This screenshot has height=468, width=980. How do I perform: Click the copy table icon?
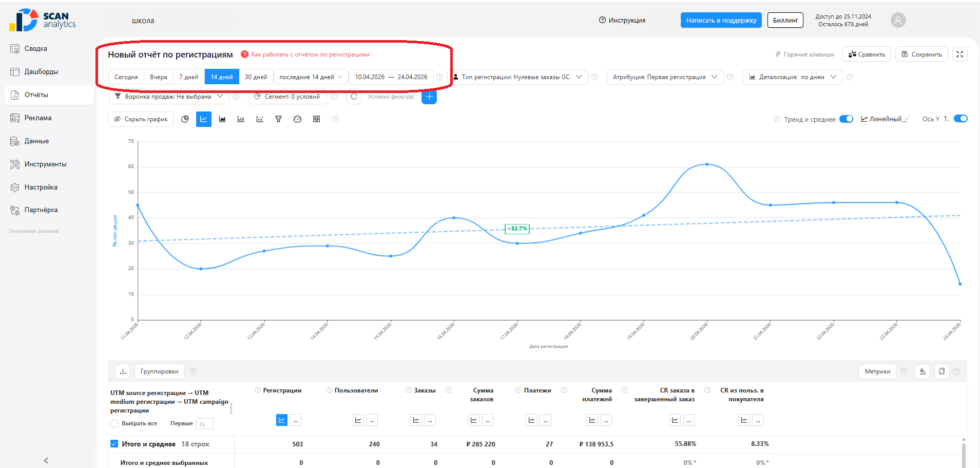(941, 371)
